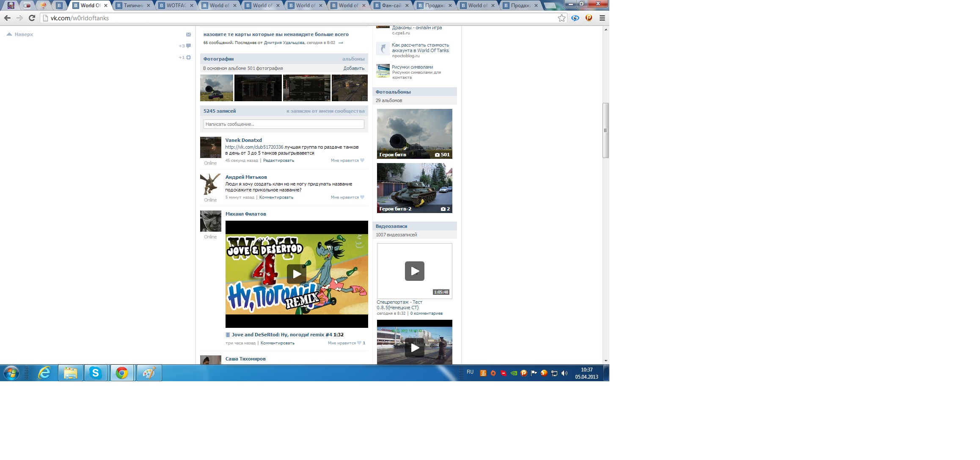Click the taskbar clock 10:37

coord(586,373)
